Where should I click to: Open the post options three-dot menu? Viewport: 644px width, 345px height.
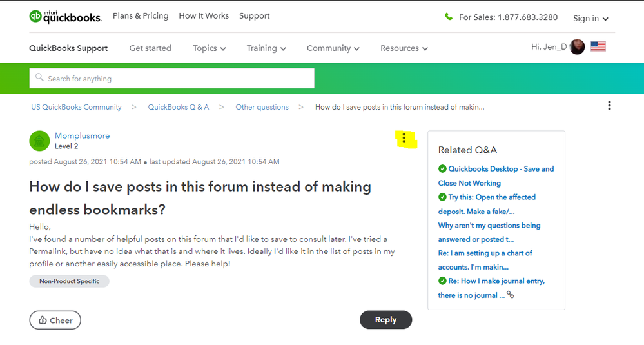[404, 138]
